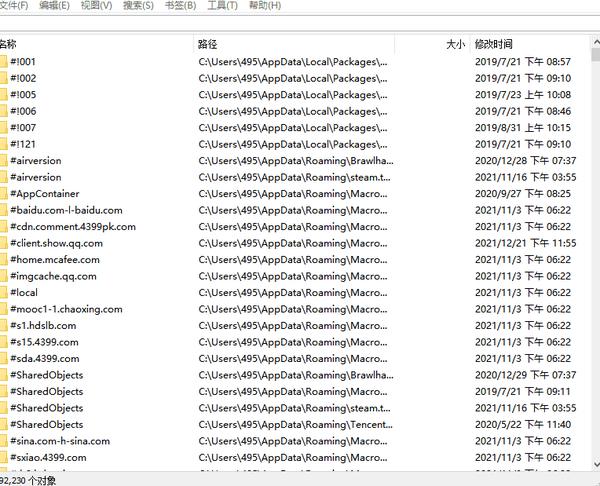The height and width of the screenshot is (486, 600).
Task: Click the folder icon of #sina.com-h-sina.com
Action: pos(3,441)
